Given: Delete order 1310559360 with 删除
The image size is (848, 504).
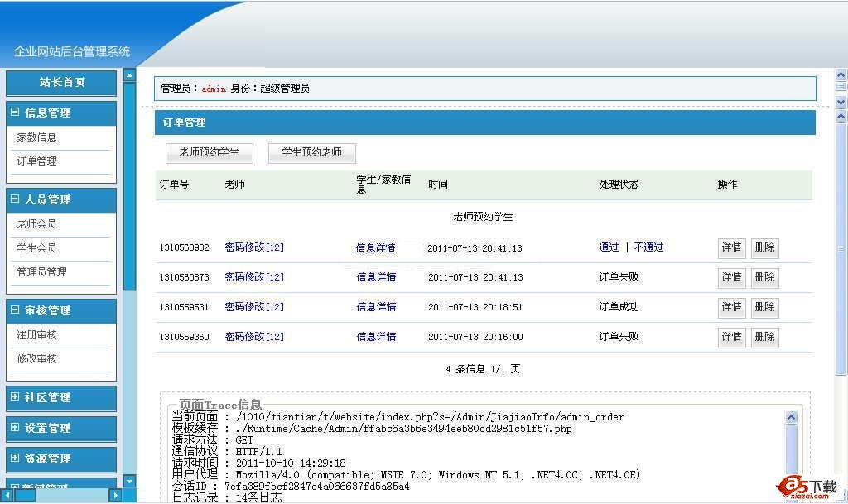Looking at the screenshot, I should point(764,337).
